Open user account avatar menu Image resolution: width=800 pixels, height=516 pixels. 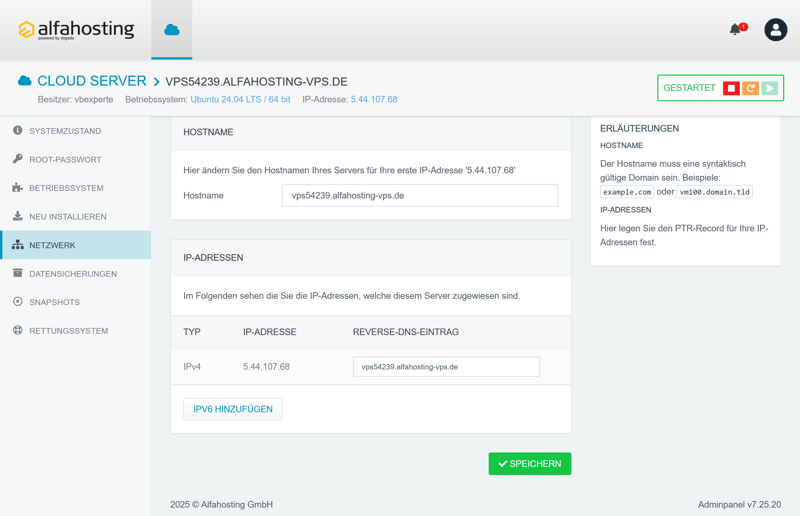[x=776, y=30]
